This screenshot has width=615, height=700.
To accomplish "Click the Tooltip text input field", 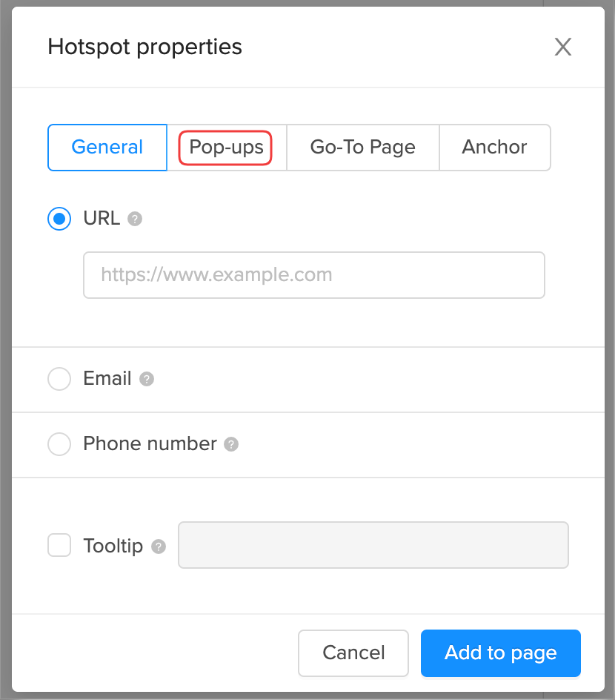I will [373, 545].
